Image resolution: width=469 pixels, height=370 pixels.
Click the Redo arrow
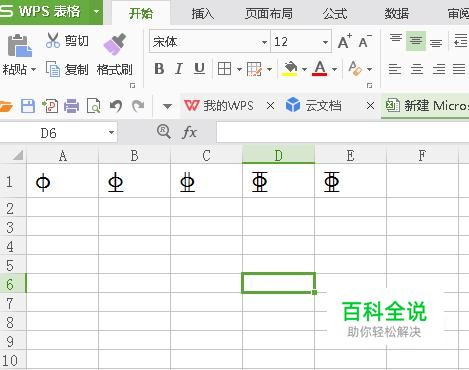(x=138, y=106)
